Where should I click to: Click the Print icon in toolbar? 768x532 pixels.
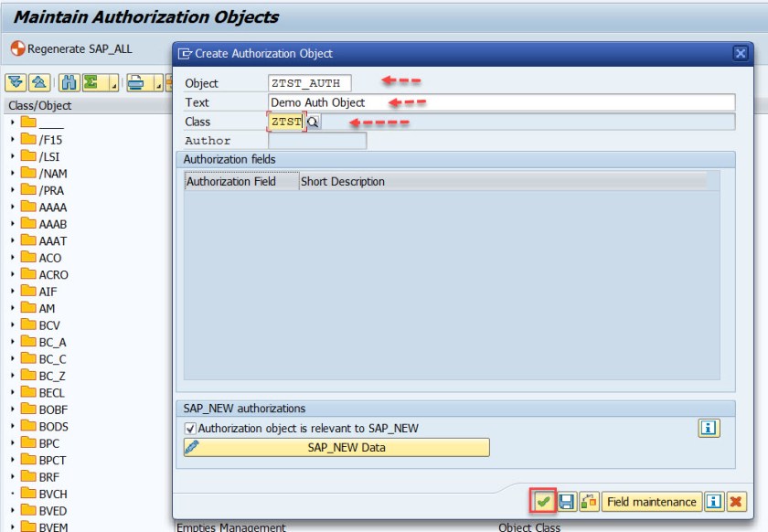pyautogui.click(x=135, y=82)
